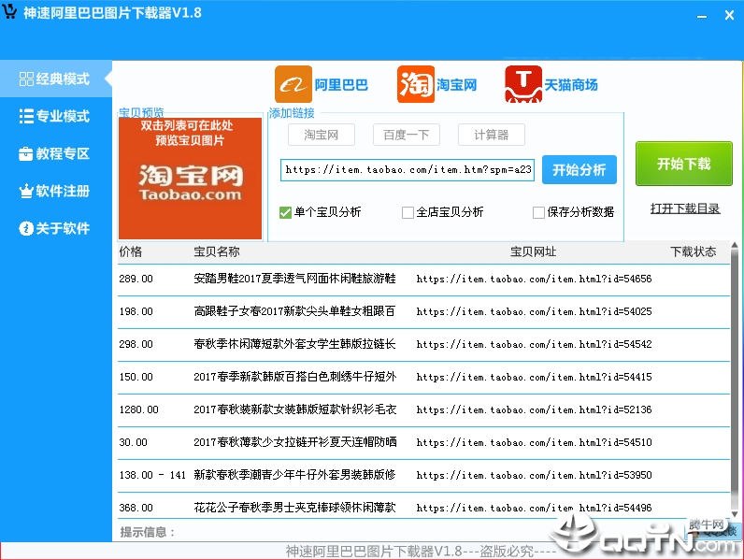The image size is (744, 560).
Task: Select the row priced 1280.00
Action: 423,409
